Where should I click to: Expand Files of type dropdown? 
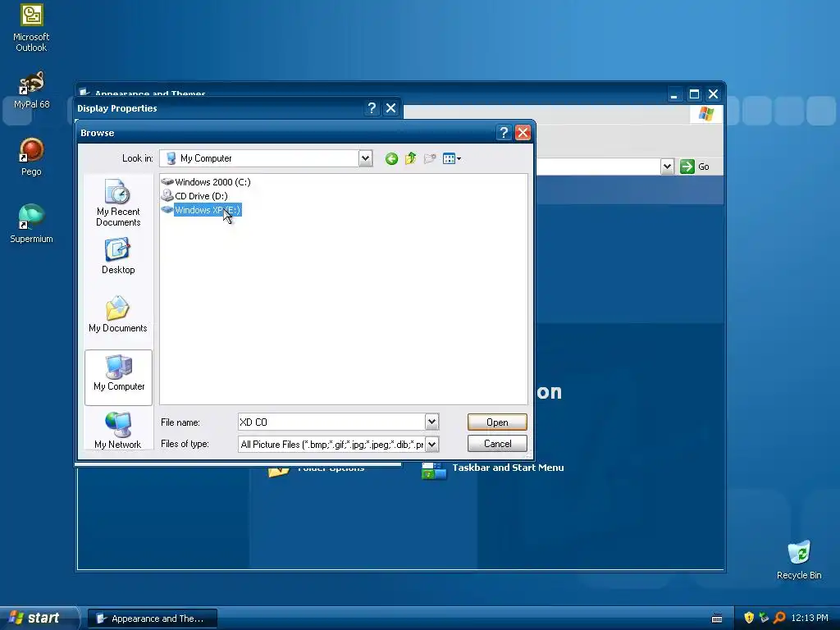(x=431, y=444)
